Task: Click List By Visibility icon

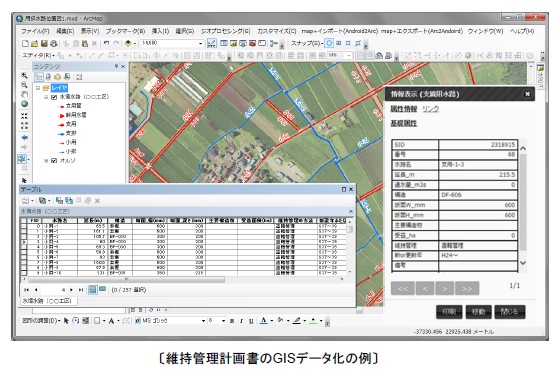Action: tap(57, 77)
